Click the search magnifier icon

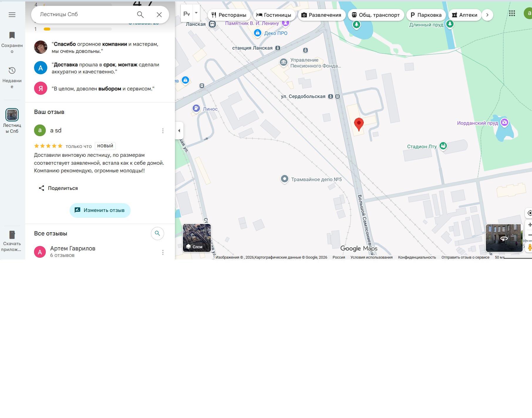click(140, 15)
